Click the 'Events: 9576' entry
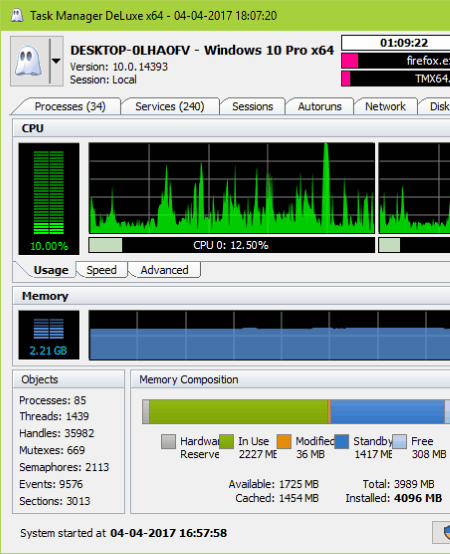Image resolution: width=450 pixels, height=554 pixels. [51, 484]
